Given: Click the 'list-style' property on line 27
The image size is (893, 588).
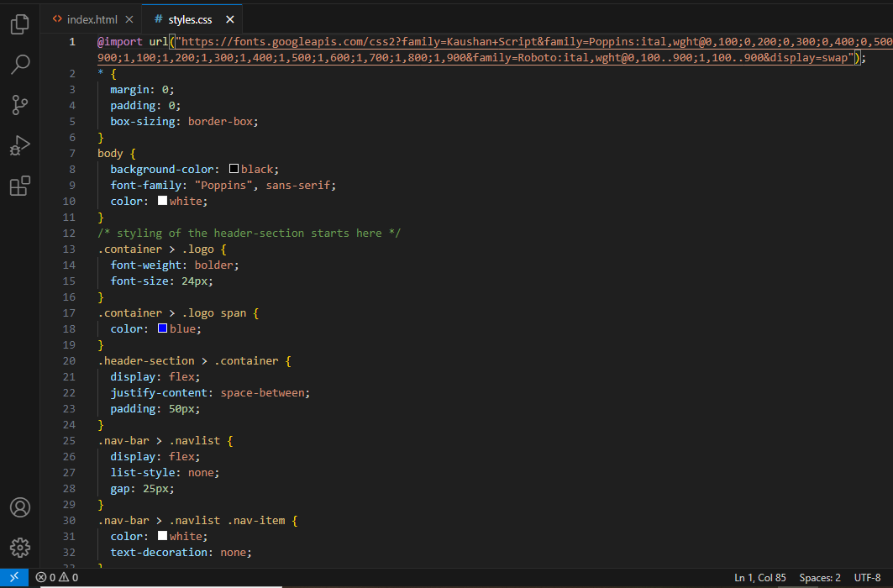Looking at the screenshot, I should pyautogui.click(x=142, y=472).
